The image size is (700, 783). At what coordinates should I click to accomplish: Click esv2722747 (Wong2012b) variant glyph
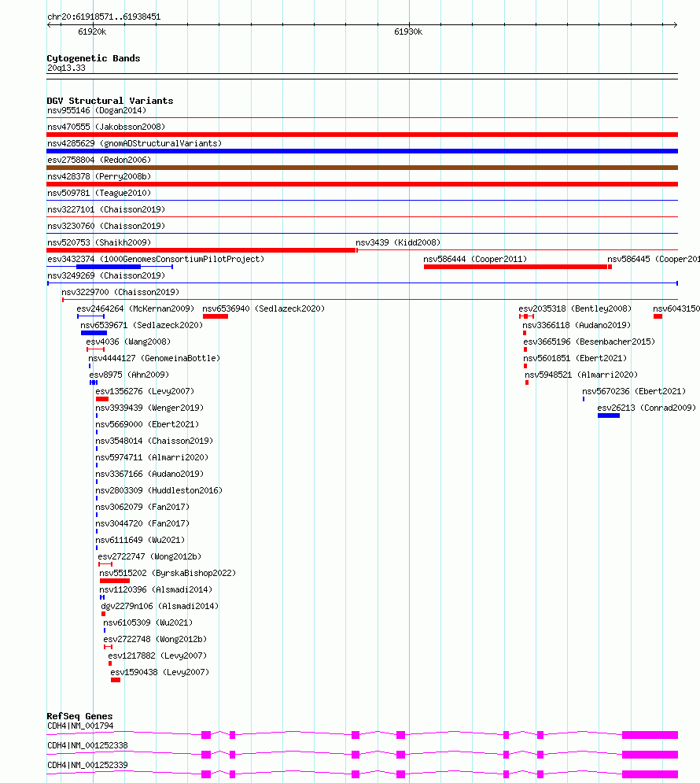105,563
